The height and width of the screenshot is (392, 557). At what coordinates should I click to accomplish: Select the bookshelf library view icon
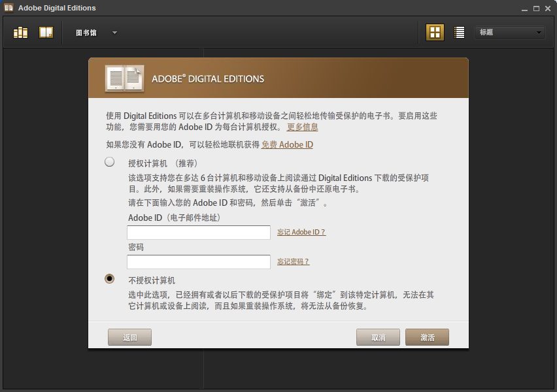coord(20,31)
